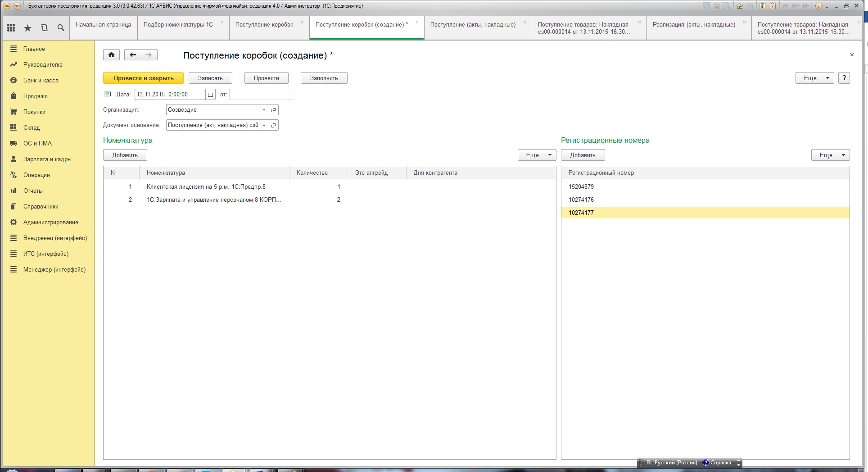
Task: Click the Дата input field
Action: tap(170, 95)
